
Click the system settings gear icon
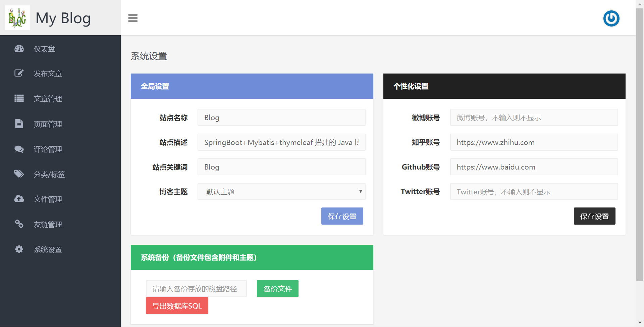pyautogui.click(x=19, y=249)
